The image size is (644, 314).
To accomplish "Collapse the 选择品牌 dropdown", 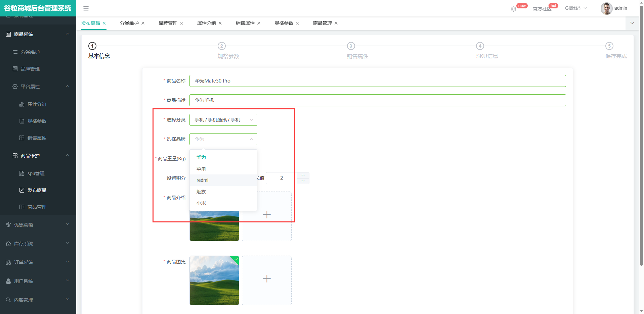I will coord(251,139).
